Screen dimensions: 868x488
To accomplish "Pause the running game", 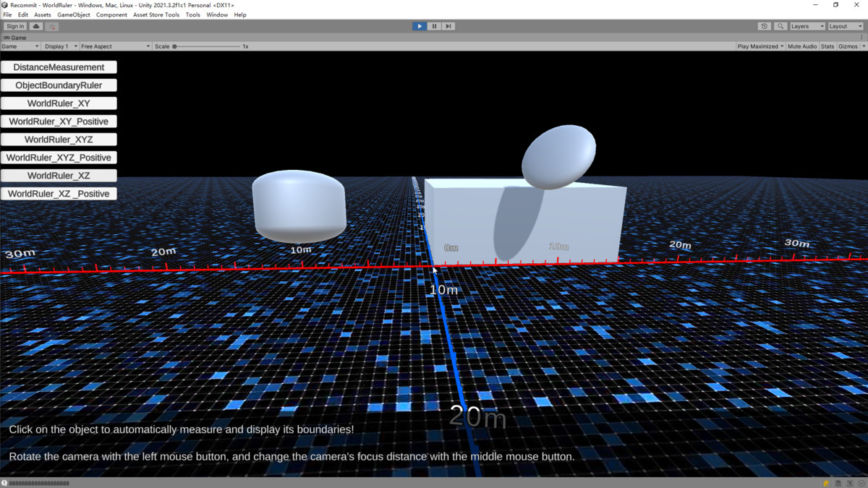I will tap(434, 26).
